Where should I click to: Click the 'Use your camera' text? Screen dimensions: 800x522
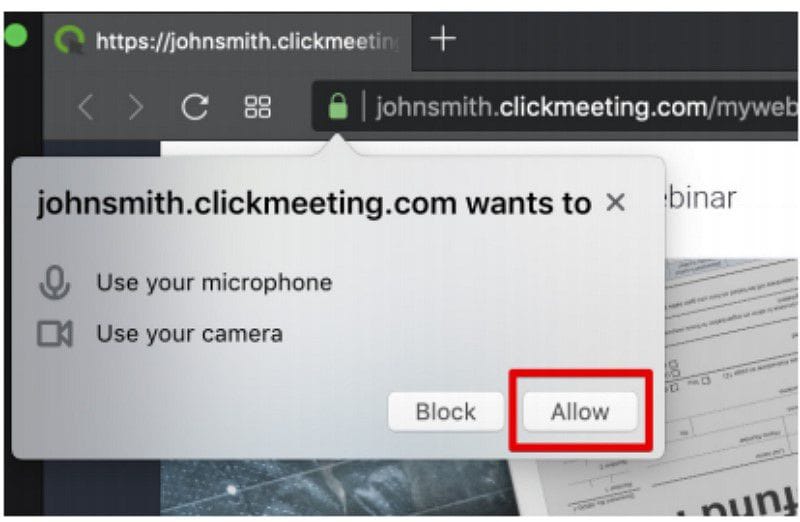tap(189, 334)
